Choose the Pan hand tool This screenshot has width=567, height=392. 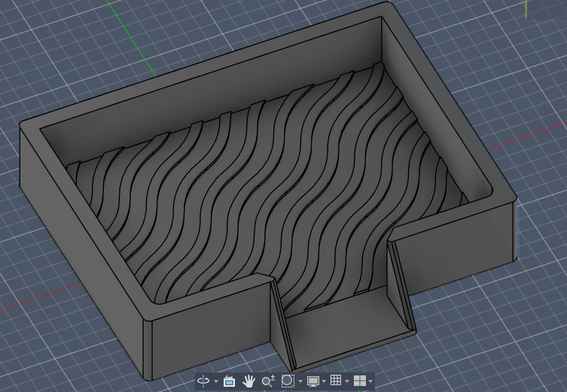pos(248,381)
